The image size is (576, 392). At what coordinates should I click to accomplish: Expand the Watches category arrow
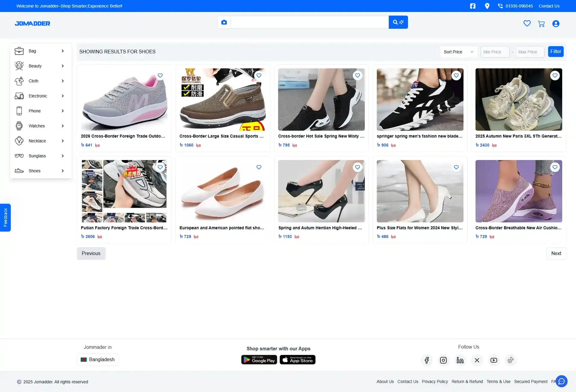63,126
